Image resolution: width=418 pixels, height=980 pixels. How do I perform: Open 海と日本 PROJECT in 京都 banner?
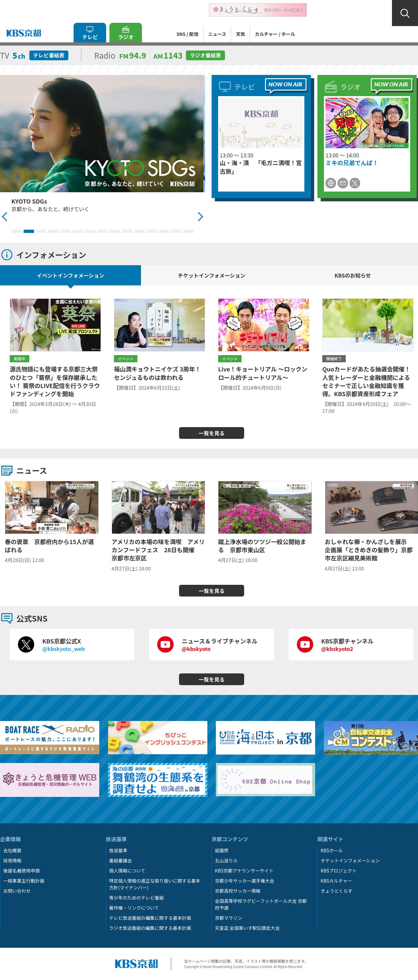click(x=265, y=738)
